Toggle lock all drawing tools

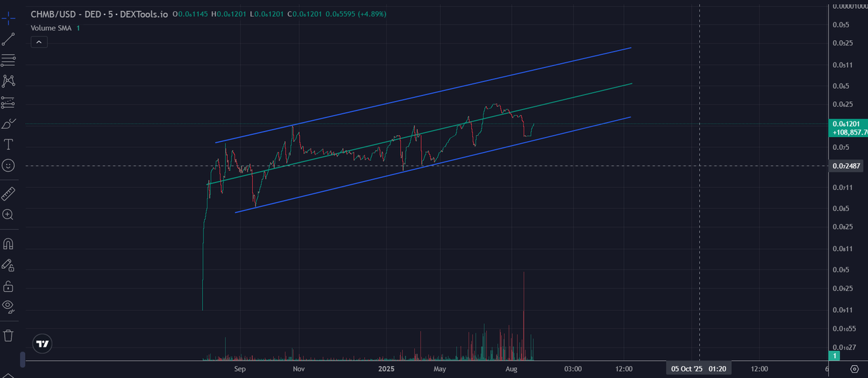click(x=8, y=286)
